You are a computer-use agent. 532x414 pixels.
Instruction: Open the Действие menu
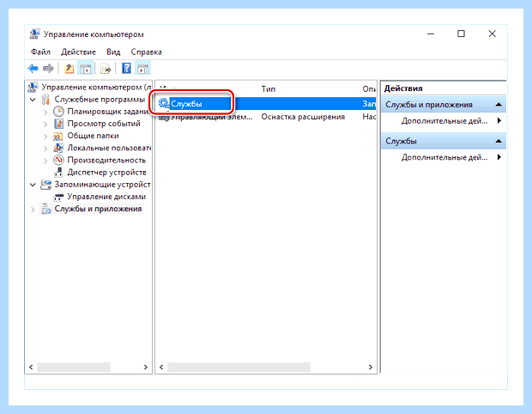78,52
